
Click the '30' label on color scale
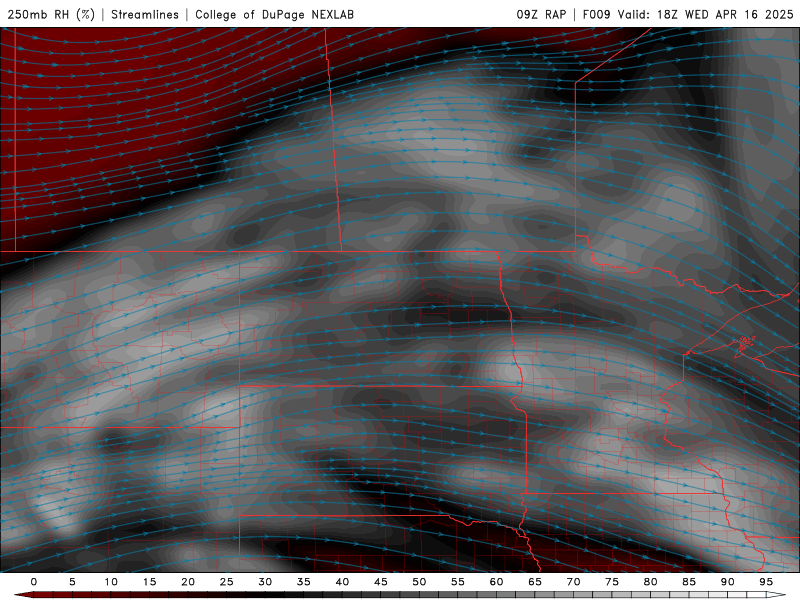(265, 582)
